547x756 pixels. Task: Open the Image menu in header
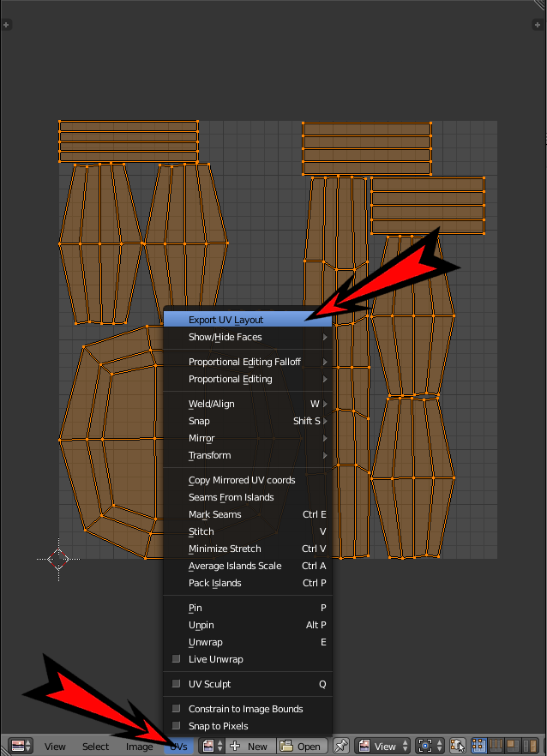140,747
